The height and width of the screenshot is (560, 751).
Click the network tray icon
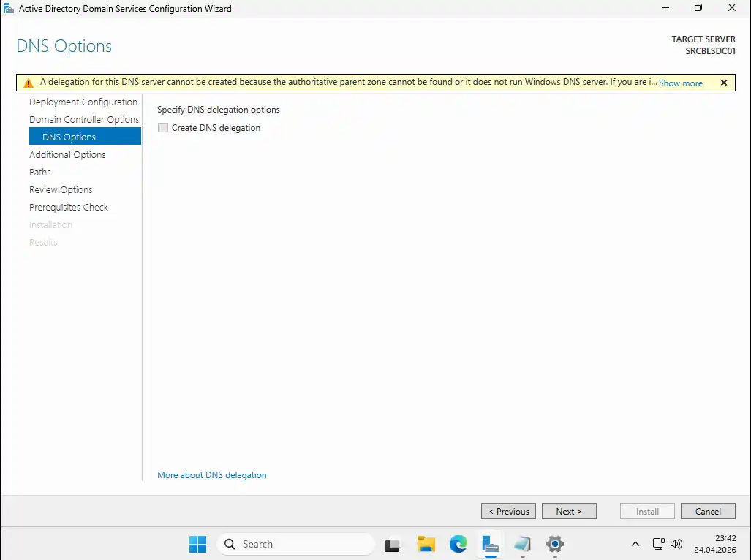click(659, 544)
